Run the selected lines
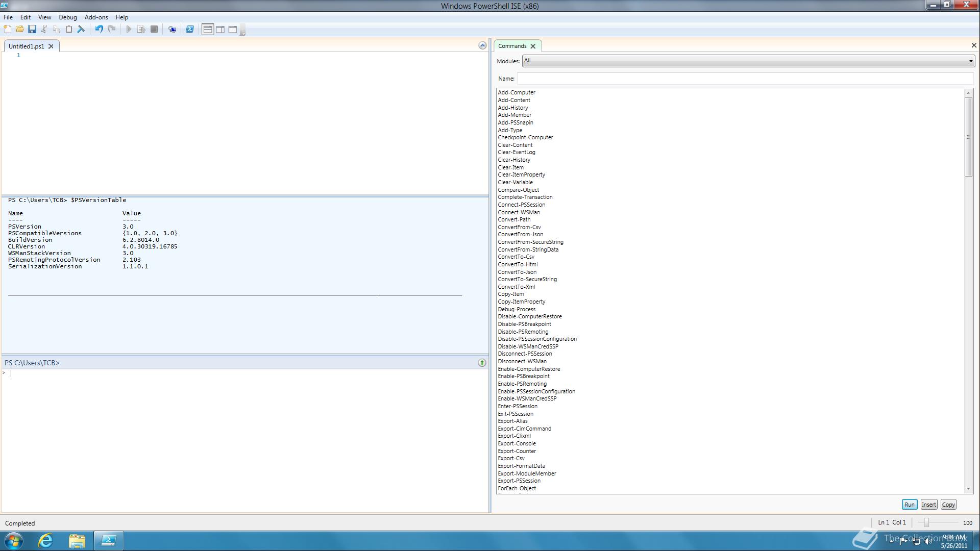This screenshot has width=980, height=551. (x=141, y=29)
